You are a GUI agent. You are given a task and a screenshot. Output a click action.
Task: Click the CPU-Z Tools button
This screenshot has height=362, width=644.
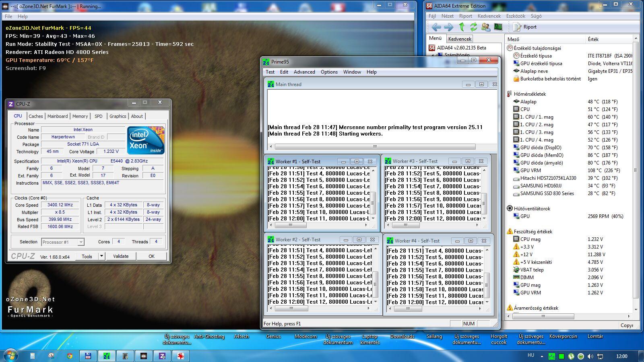pyautogui.click(x=87, y=256)
